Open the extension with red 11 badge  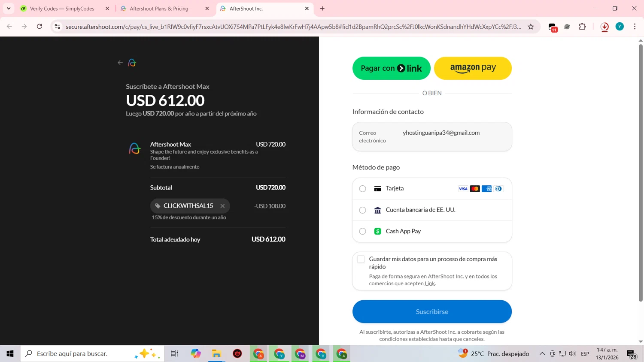[x=553, y=27]
